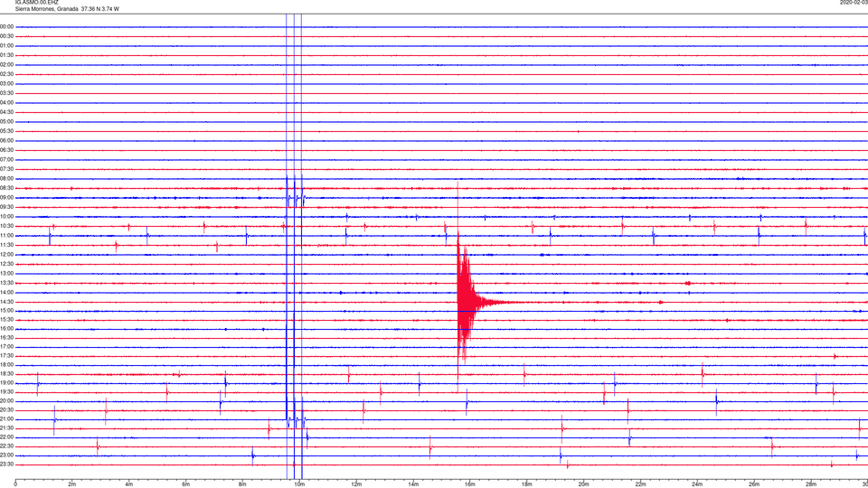Click the 20m axis tick label
This screenshot has width=868, height=488.
click(583, 484)
